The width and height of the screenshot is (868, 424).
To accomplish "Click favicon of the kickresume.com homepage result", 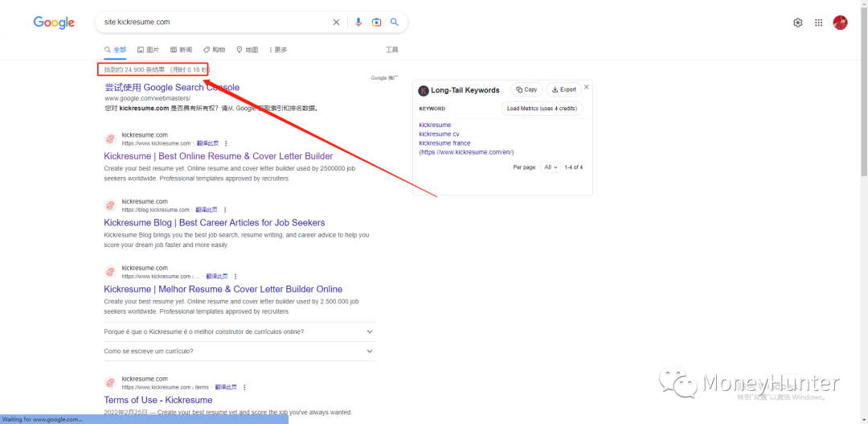I will point(110,139).
